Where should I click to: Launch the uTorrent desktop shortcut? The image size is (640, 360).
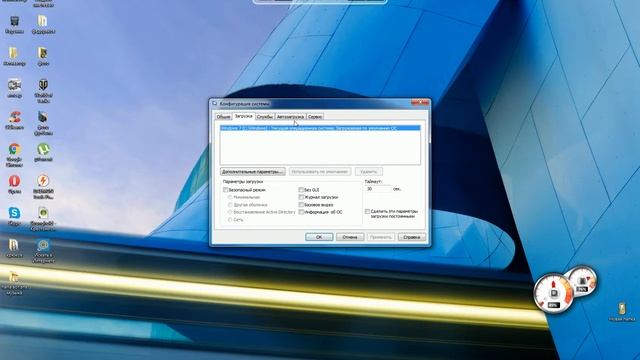[x=43, y=149]
